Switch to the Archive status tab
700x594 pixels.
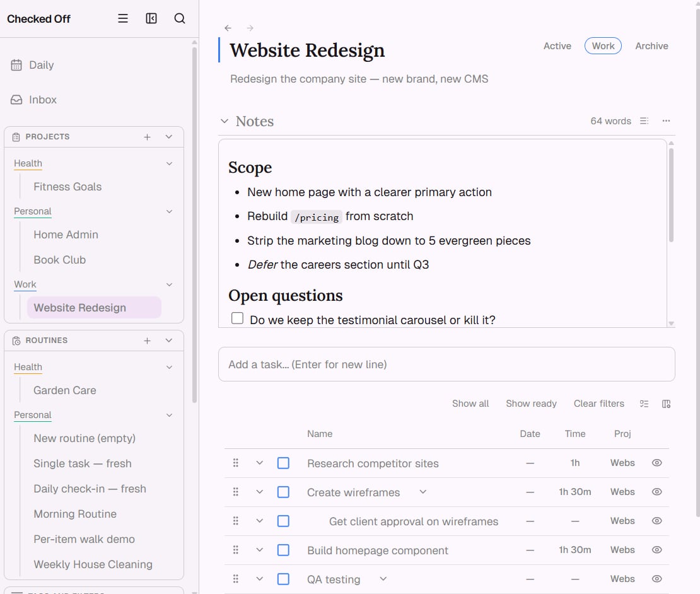pos(651,46)
